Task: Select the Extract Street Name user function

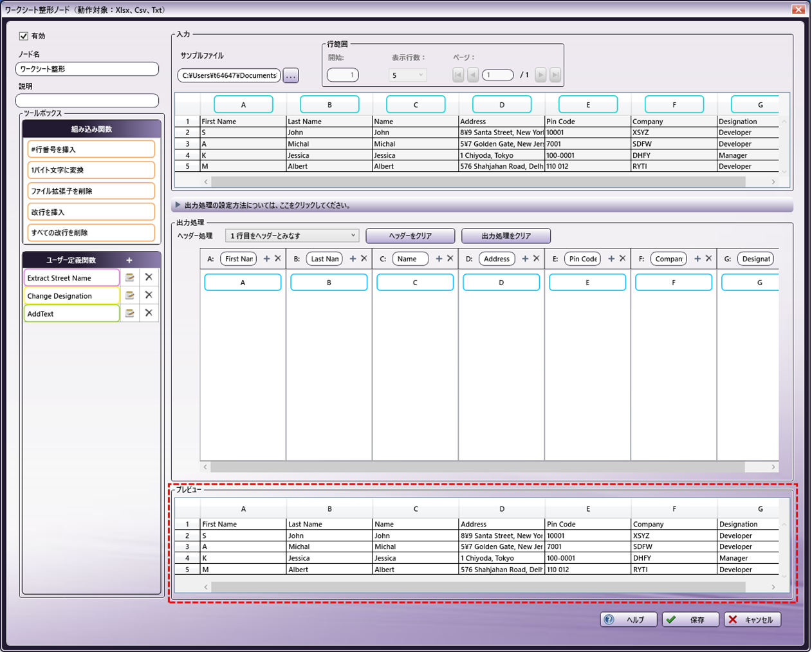Action: point(71,277)
